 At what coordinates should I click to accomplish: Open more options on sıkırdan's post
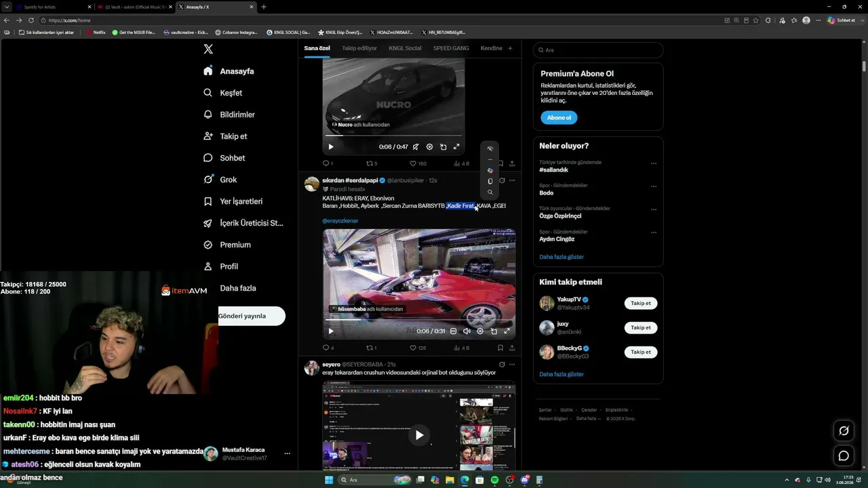pyautogui.click(x=512, y=180)
